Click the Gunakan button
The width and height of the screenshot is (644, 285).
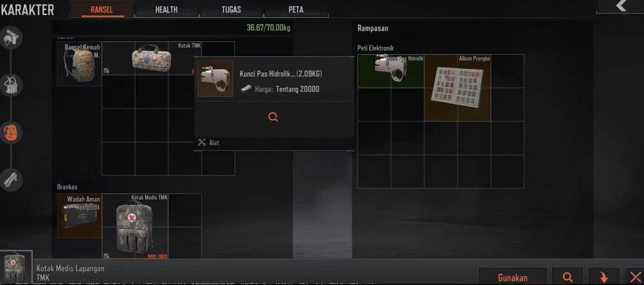[x=513, y=277]
